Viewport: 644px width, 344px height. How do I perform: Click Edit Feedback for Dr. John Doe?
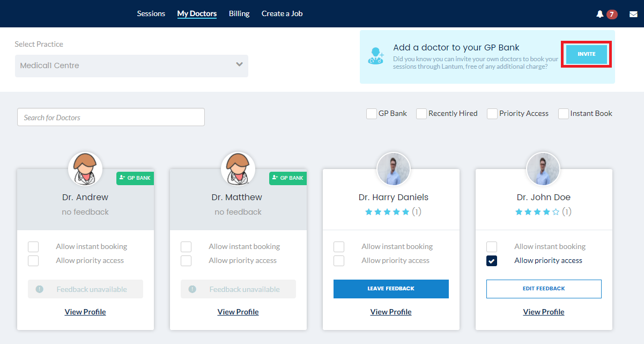tap(544, 289)
